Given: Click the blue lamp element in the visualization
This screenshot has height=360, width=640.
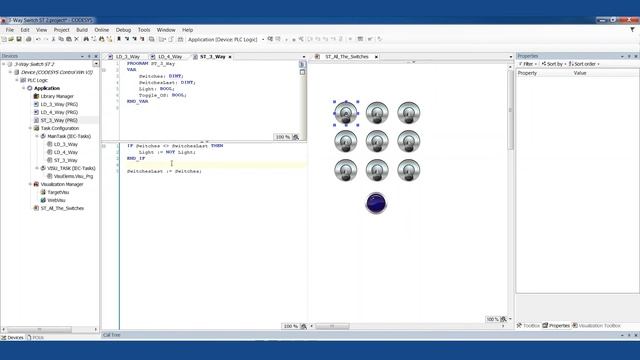Looking at the screenshot, I should tap(376, 203).
